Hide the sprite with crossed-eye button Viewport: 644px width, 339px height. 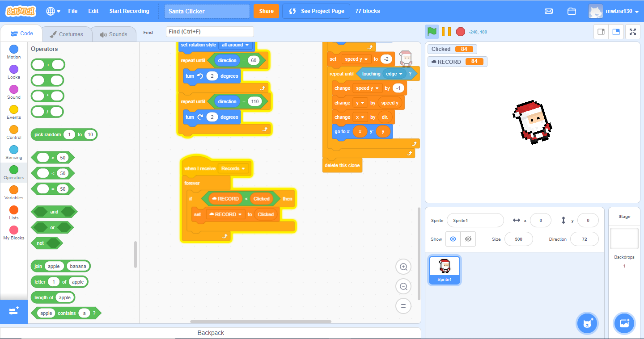468,239
